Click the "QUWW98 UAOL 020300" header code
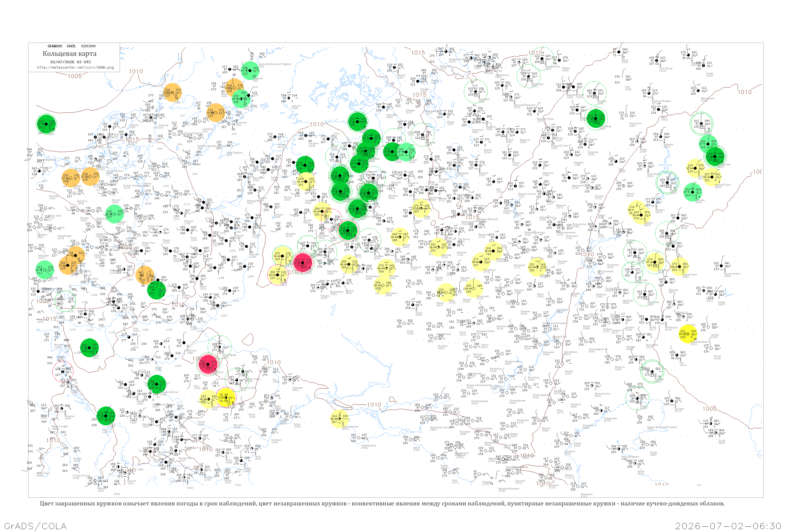The height and width of the screenshot is (532, 798). pyautogui.click(x=72, y=46)
